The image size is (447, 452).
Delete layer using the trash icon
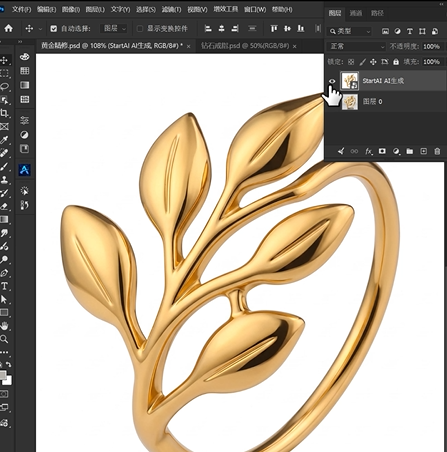(437, 151)
